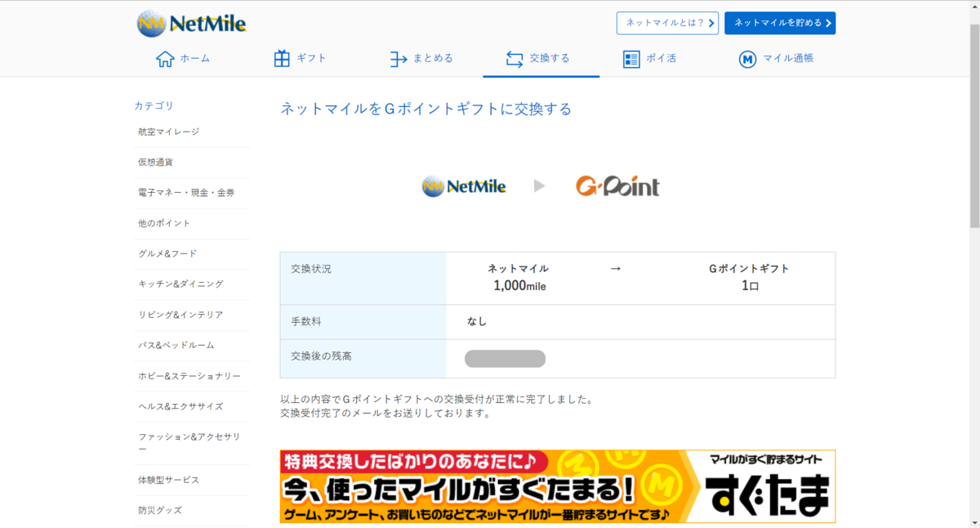Click the 1,000mile amount in the table

[519, 286]
